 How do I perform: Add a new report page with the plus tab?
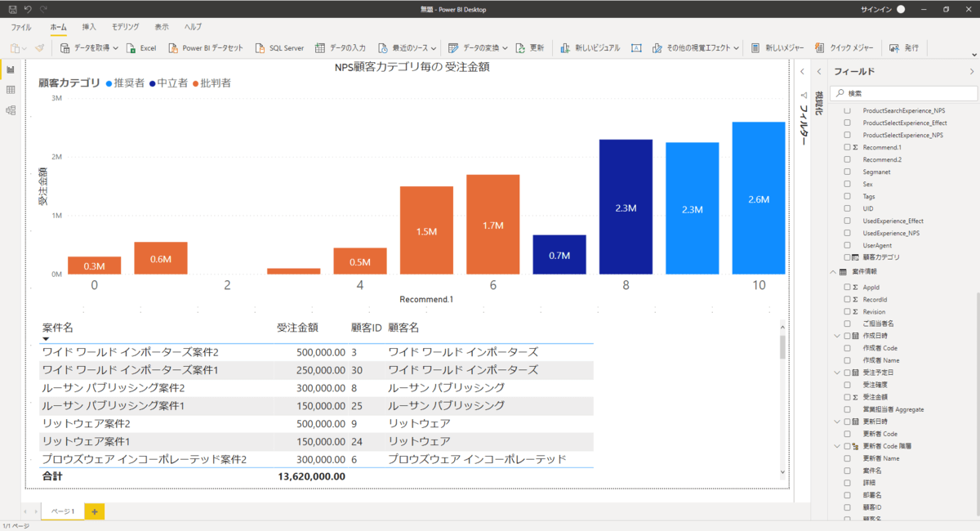coord(95,511)
